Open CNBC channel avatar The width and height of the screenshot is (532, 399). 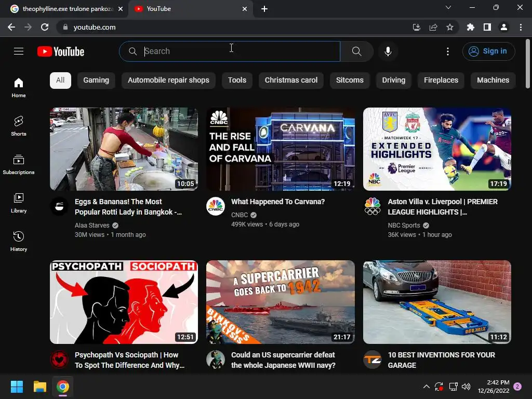click(x=216, y=206)
